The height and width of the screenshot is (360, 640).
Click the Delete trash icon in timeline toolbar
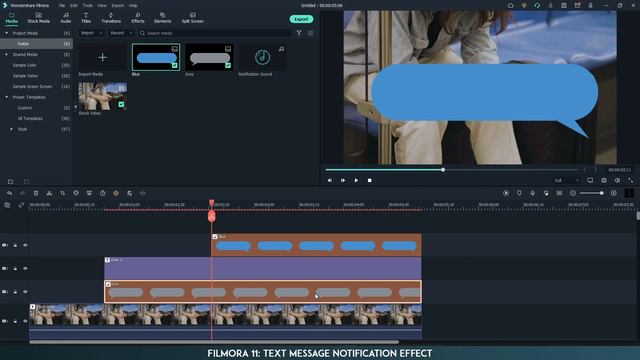click(x=36, y=193)
